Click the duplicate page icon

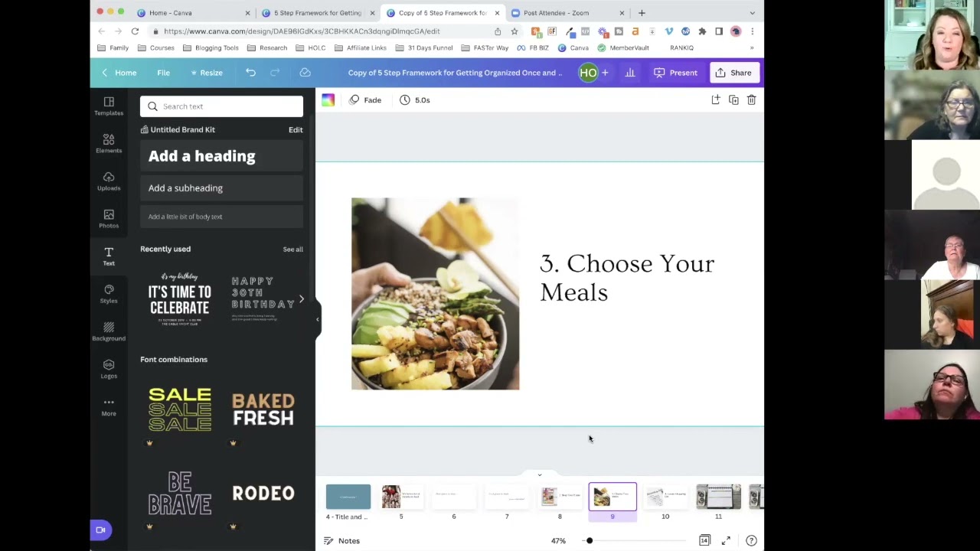tap(733, 100)
